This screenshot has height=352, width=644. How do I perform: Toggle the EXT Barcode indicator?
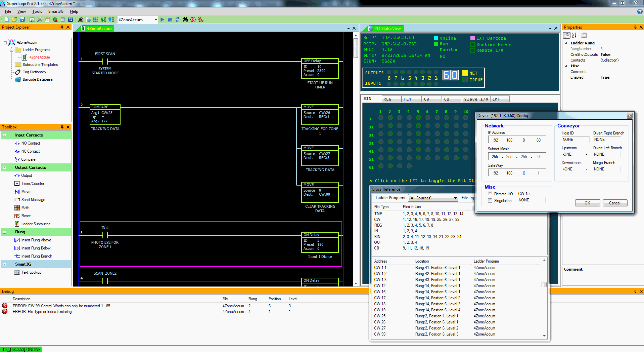472,38
